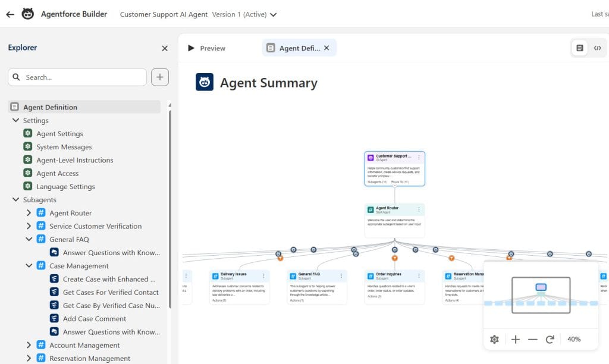609x364 pixels.
Task: Zoom in on the canvas
Action: 516,339
